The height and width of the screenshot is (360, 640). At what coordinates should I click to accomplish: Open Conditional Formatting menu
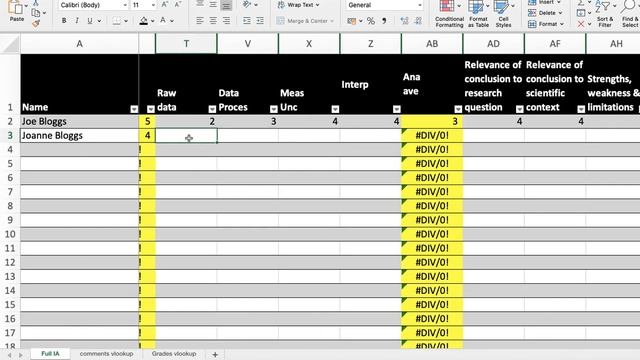(x=449, y=14)
